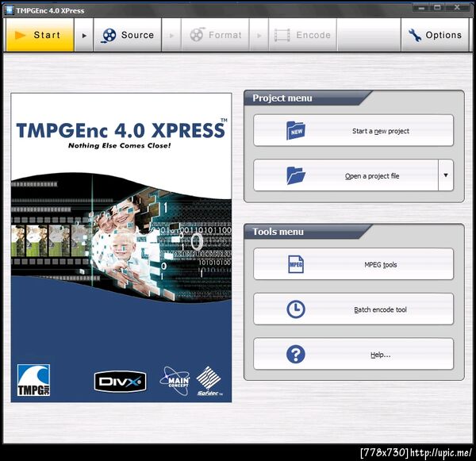Click the question mark help icon
Image resolution: width=476 pixels, height=461 pixels.
pyautogui.click(x=296, y=354)
